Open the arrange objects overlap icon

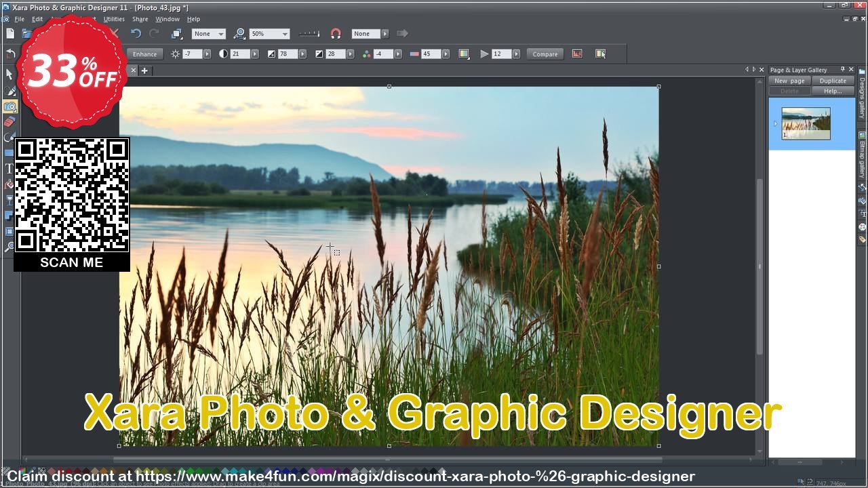click(176, 33)
